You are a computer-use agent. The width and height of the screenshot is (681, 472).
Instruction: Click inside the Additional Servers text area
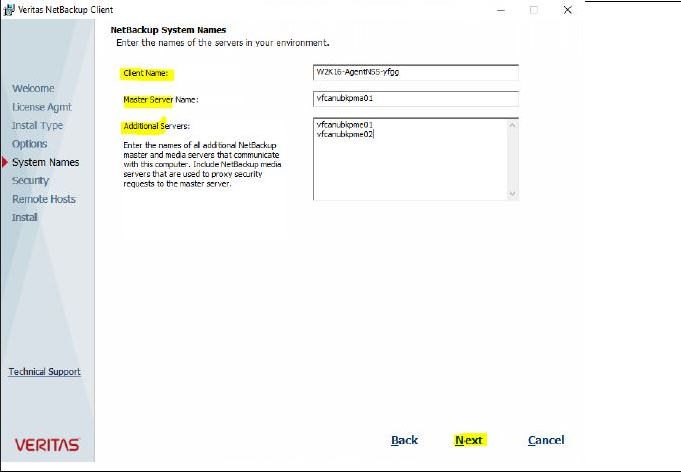point(410,159)
